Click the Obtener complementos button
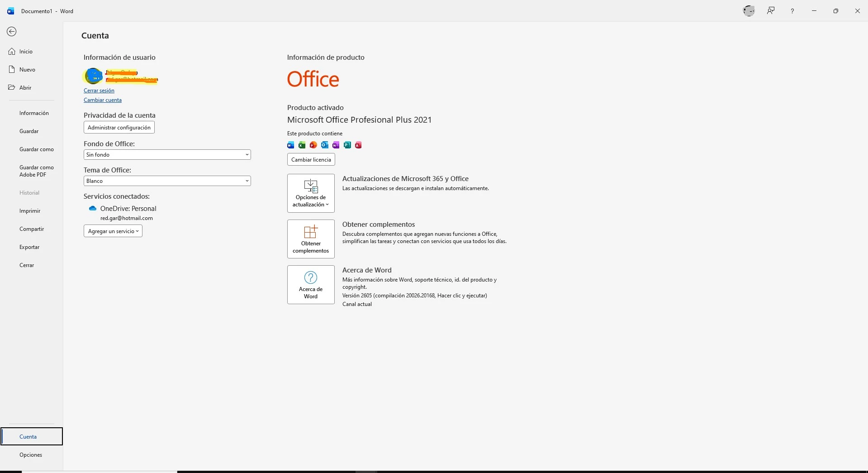The width and height of the screenshot is (868, 473). 311,239
